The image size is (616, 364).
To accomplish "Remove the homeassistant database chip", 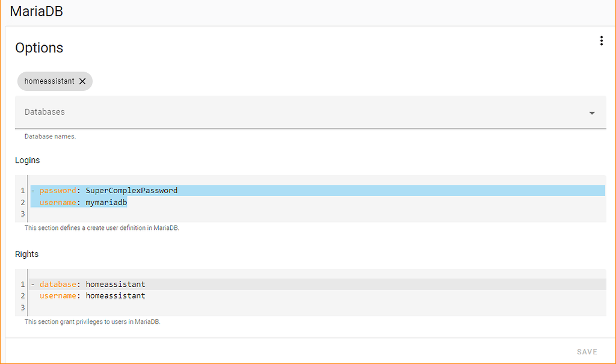I will (x=82, y=81).
